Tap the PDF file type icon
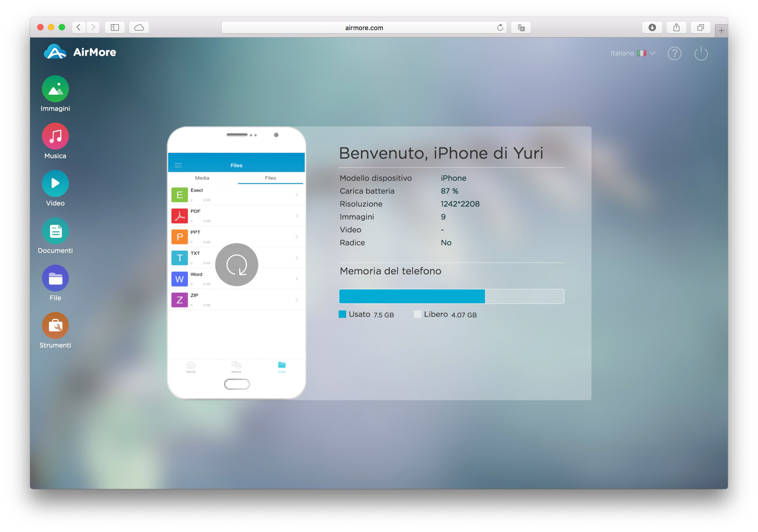The height and width of the screenshot is (532, 758). [x=180, y=216]
